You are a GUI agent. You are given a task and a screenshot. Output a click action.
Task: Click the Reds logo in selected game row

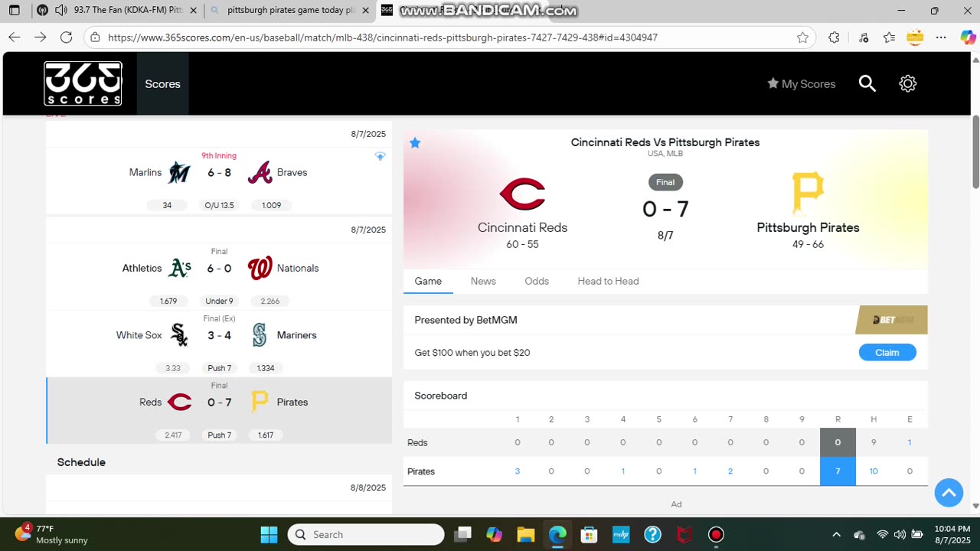click(179, 402)
